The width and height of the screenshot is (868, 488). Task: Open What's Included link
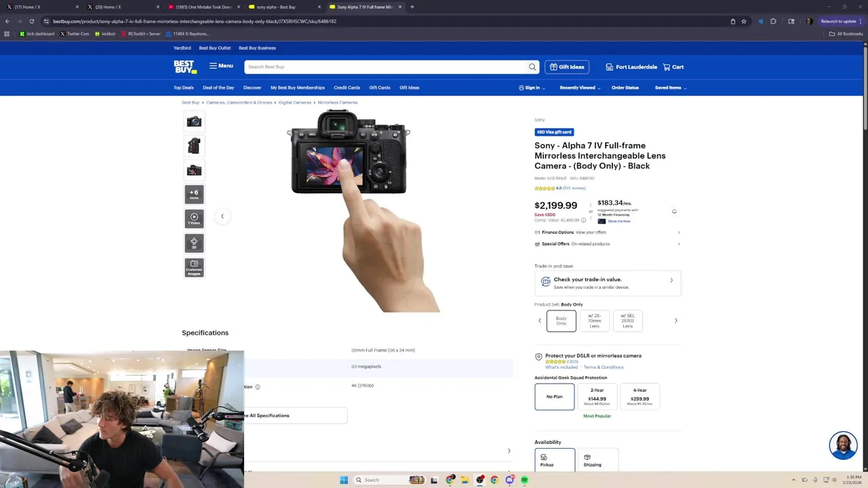click(561, 367)
